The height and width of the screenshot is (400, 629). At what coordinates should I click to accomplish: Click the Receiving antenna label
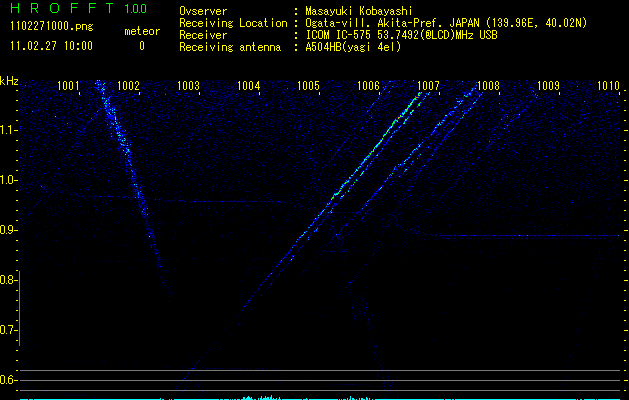point(230,47)
